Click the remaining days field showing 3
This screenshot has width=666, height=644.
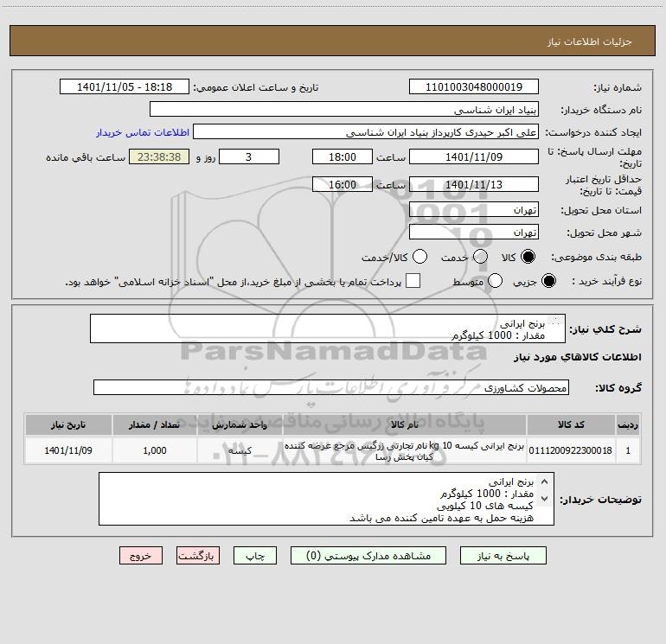(x=249, y=156)
